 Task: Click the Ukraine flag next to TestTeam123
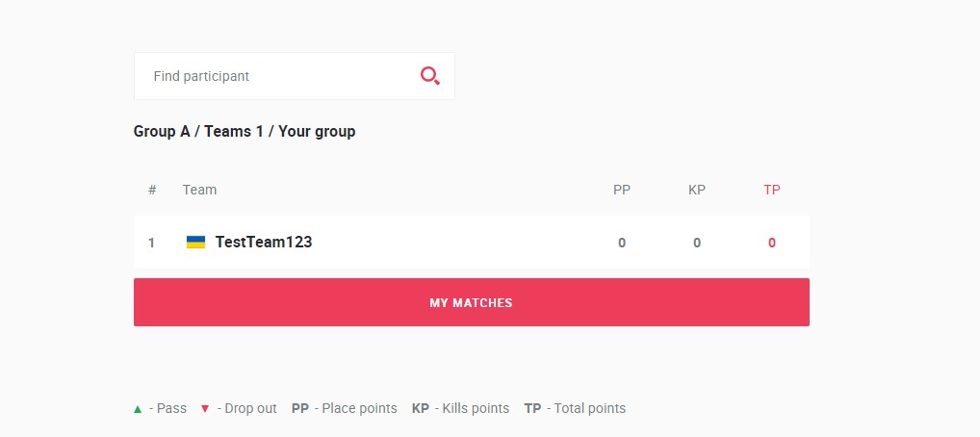click(x=195, y=243)
